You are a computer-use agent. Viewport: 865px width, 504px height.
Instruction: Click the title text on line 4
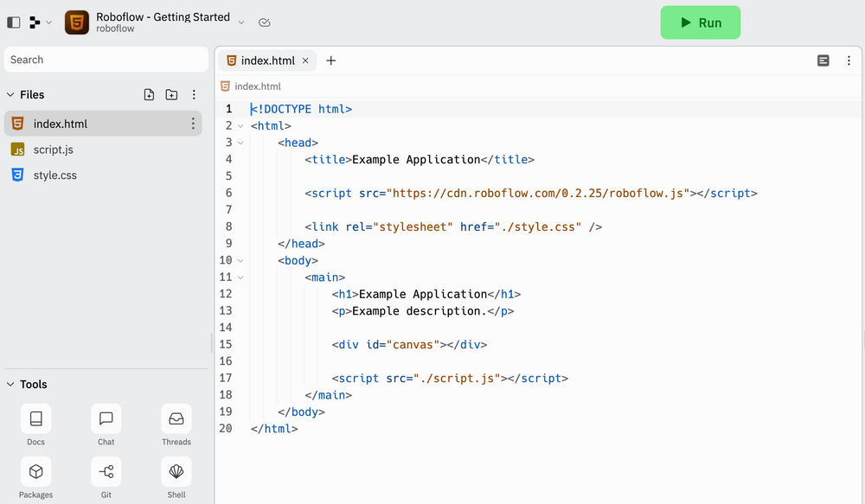tap(417, 159)
